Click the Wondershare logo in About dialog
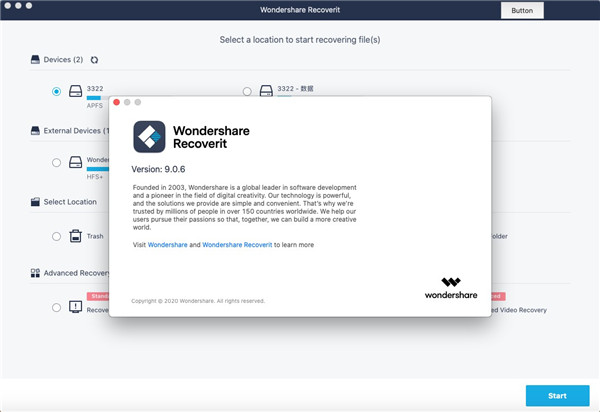 pos(451,288)
